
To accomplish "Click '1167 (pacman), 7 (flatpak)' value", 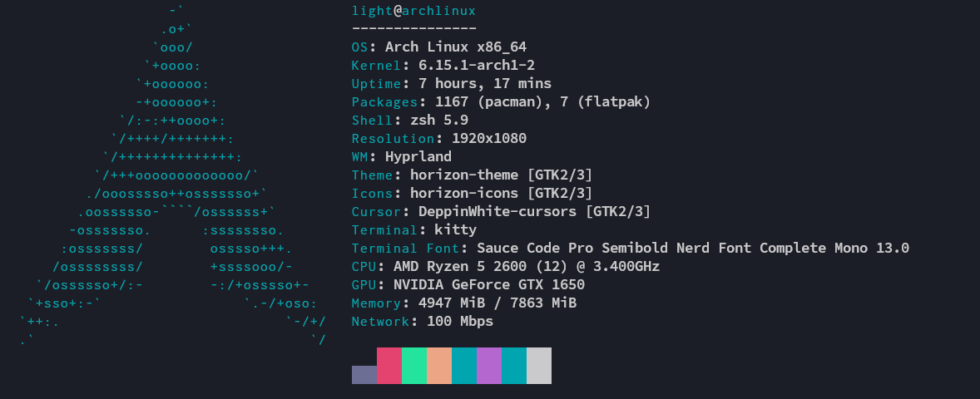I will [x=543, y=101].
